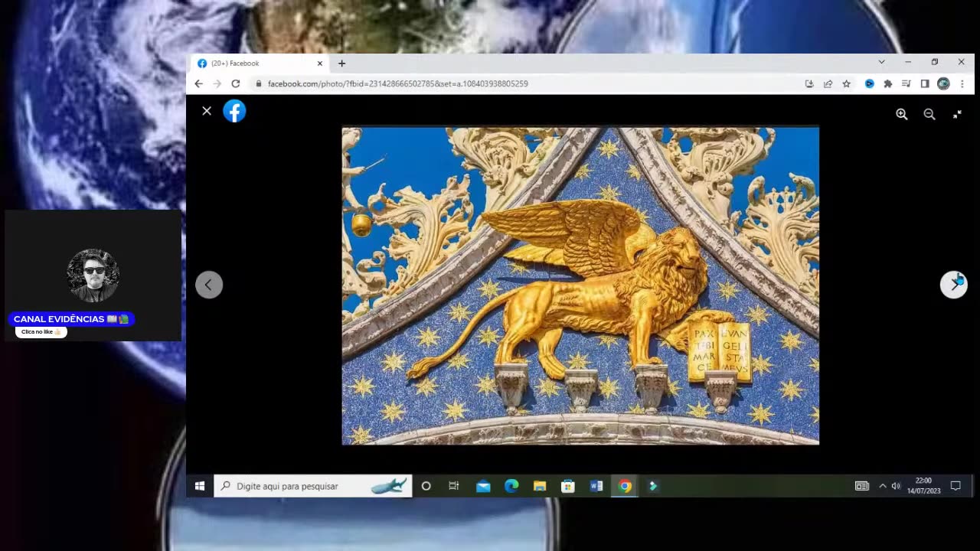The height and width of the screenshot is (551, 980).
Task: Close the Facebook photo viewer with X
Action: [207, 111]
